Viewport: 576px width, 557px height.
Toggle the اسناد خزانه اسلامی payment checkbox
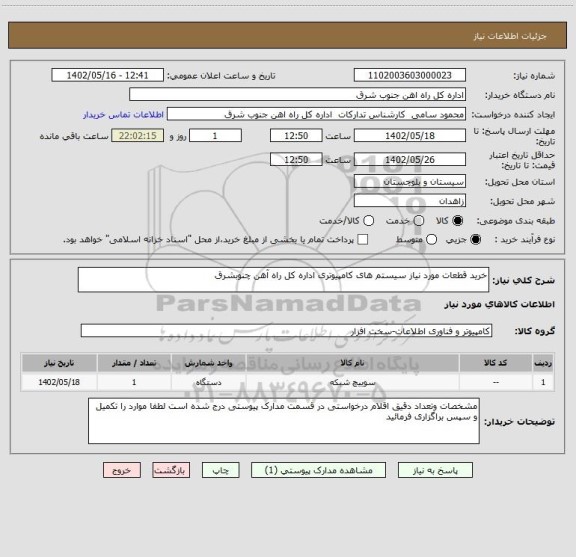click(363, 240)
